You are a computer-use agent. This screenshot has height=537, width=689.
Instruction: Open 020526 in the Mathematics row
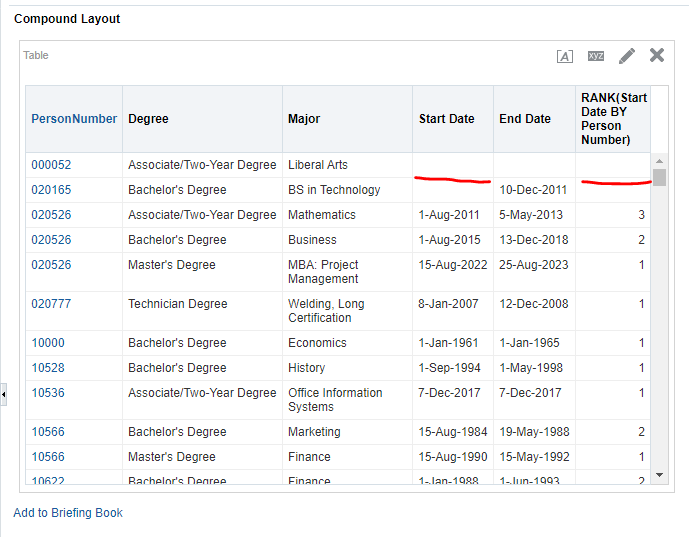(x=51, y=215)
